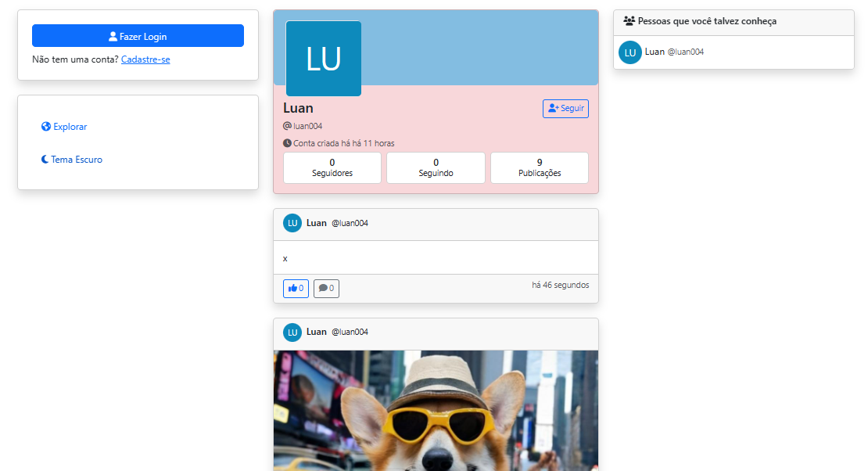This screenshot has height=471, width=868.
Task: View the Seguidores count card
Action: click(332, 167)
